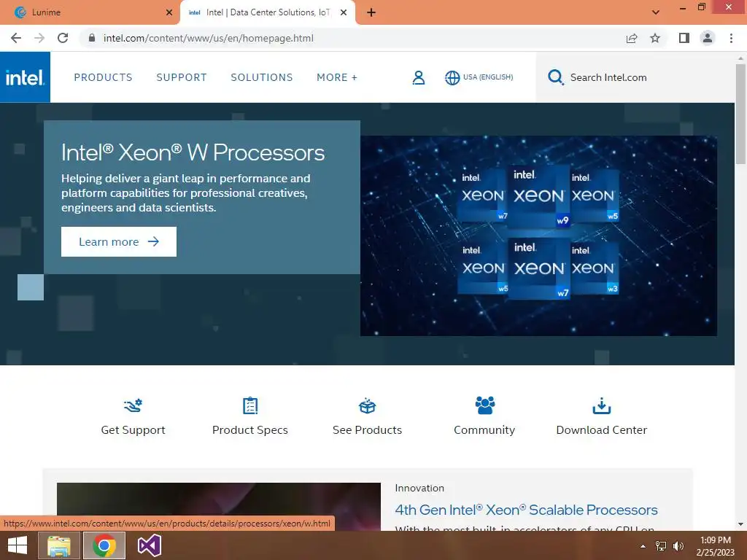
Task: Click the browser forward arrow
Action: pos(39,38)
